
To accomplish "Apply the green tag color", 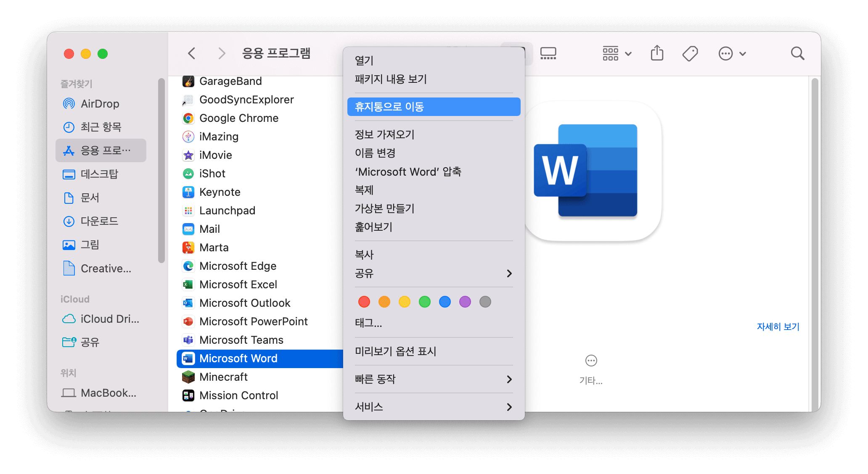I will tap(425, 302).
